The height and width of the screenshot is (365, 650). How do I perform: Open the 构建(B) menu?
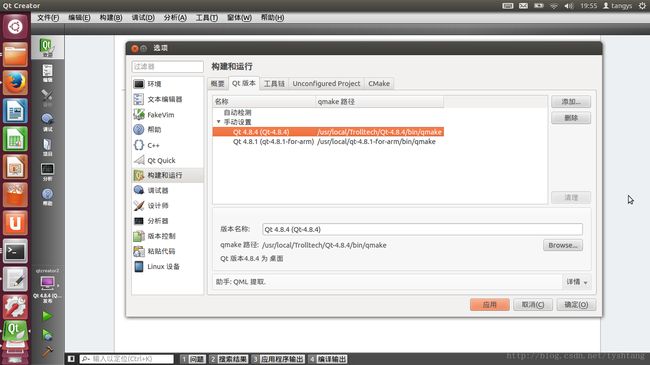tap(111, 18)
